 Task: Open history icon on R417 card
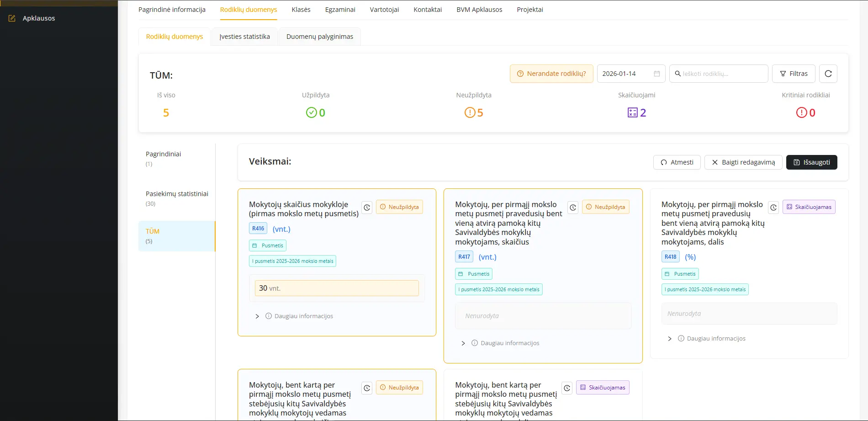573,208
